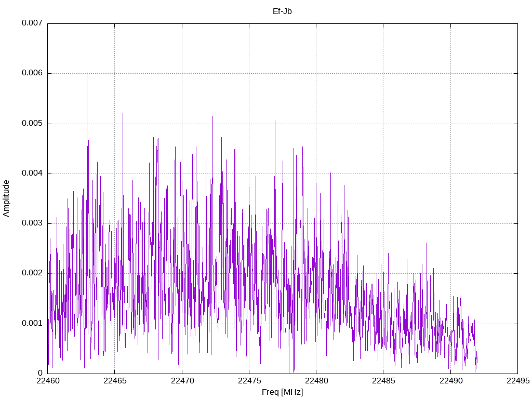
Task: Click the Ef-Jb plot title
Action: tap(282, 11)
